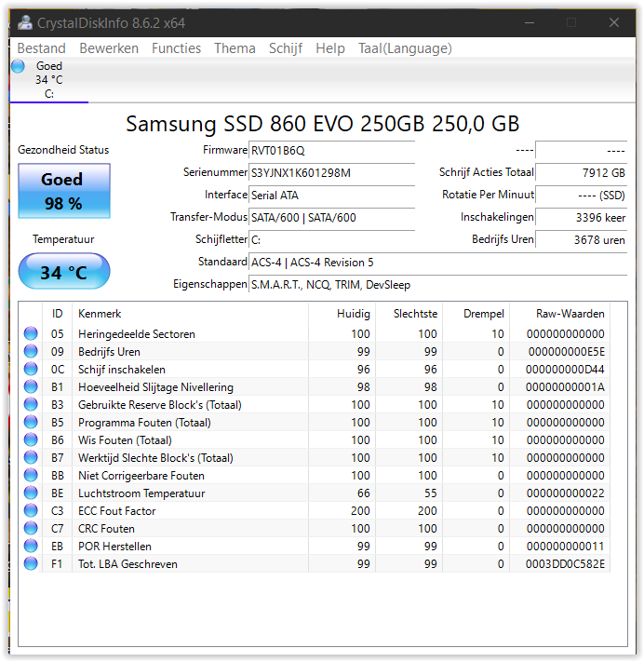Screen dimensions: 644x662
Task: Click status orb for Niet Corrigeerbare Fouten
Action: pyautogui.click(x=31, y=476)
